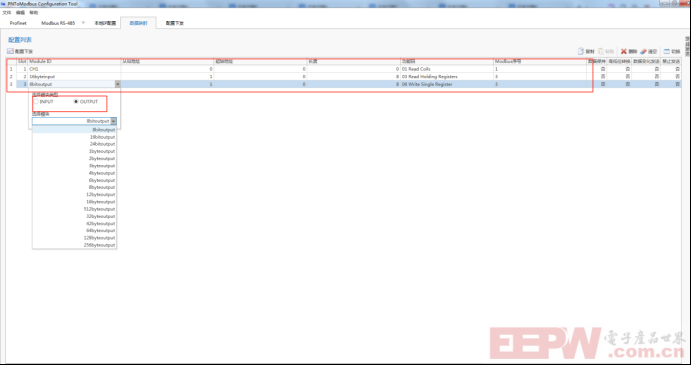This screenshot has width=691, height=365.
Task: Click the app icon in the title bar
Action: [4, 3]
